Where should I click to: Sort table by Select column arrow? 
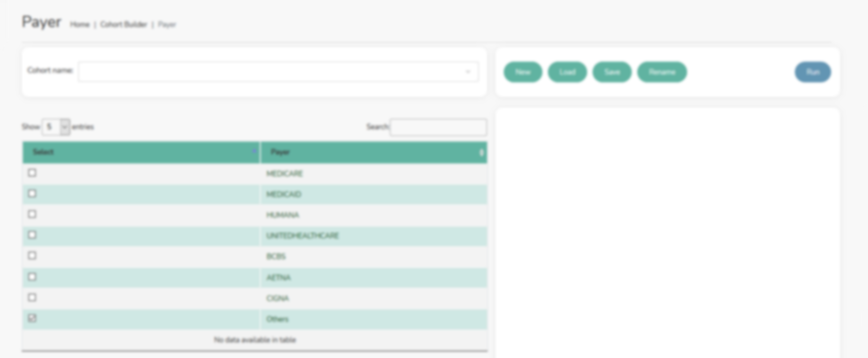pyautogui.click(x=254, y=152)
